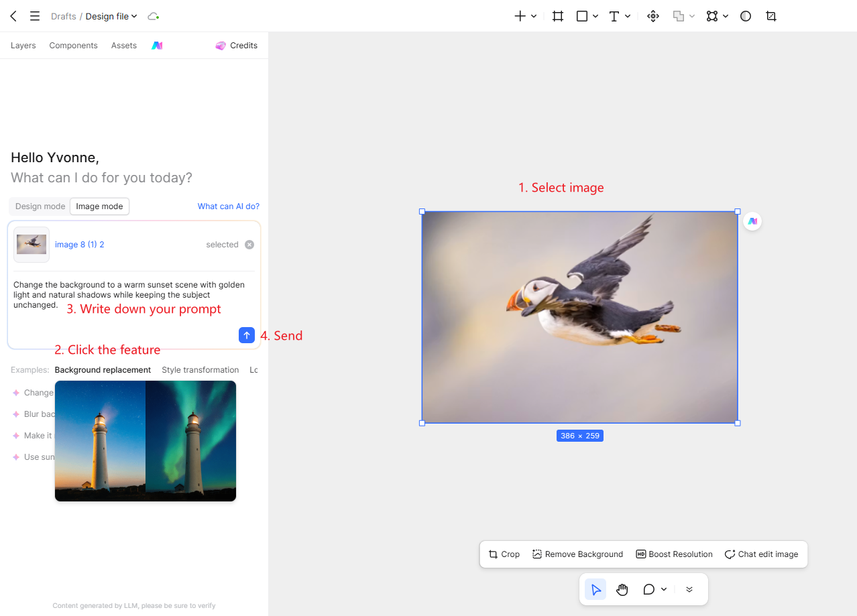Select the Frame tool
Viewport: 857px width, 616px height.
558,16
